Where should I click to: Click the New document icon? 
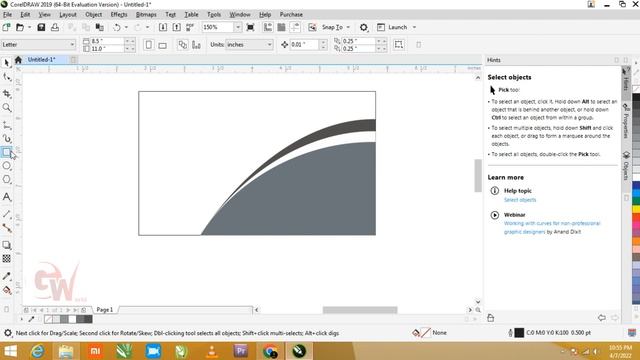coord(6,27)
